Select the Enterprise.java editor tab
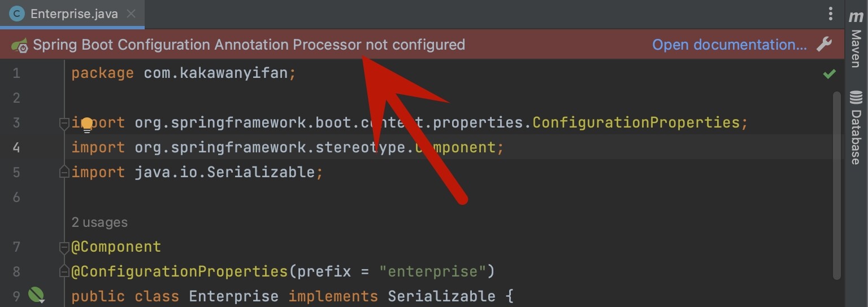The width and height of the screenshot is (868, 307). [x=73, y=14]
